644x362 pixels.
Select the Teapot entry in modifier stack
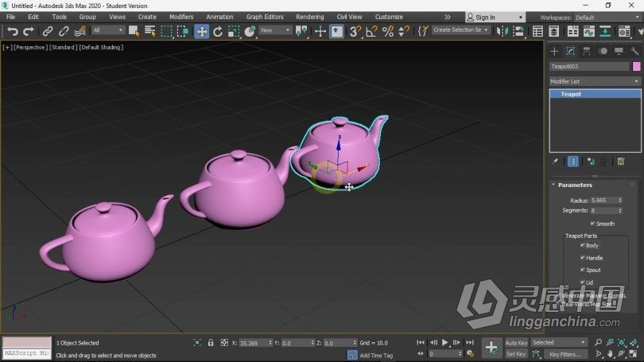pos(596,94)
